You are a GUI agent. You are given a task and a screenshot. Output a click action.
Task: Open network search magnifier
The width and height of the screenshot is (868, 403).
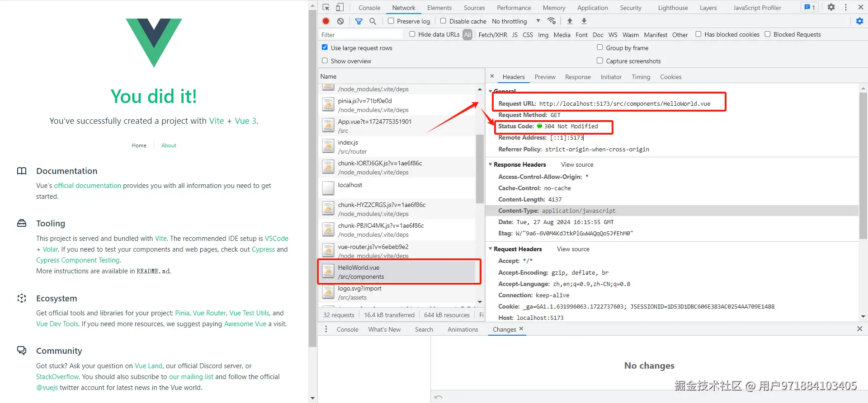pos(373,21)
